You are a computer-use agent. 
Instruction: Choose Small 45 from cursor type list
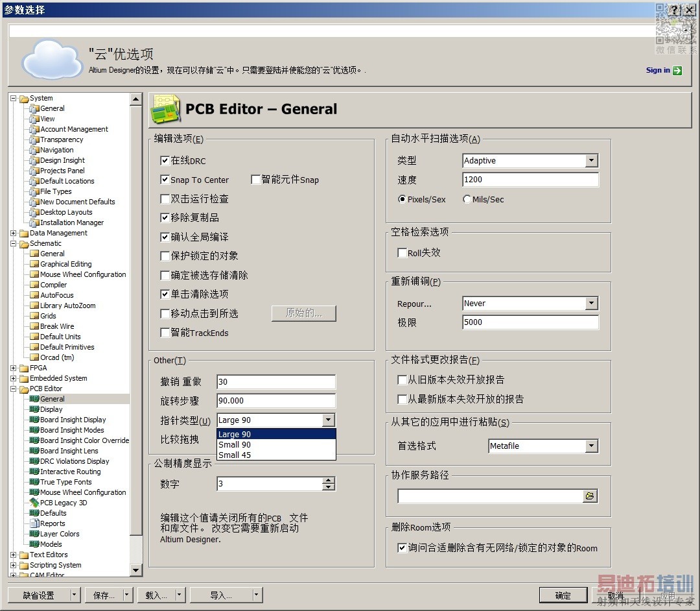276,455
